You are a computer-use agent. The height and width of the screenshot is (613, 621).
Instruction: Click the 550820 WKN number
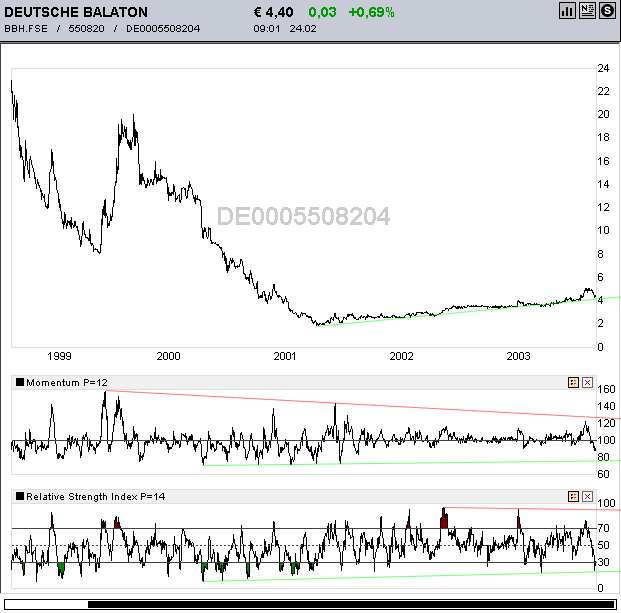(x=86, y=29)
